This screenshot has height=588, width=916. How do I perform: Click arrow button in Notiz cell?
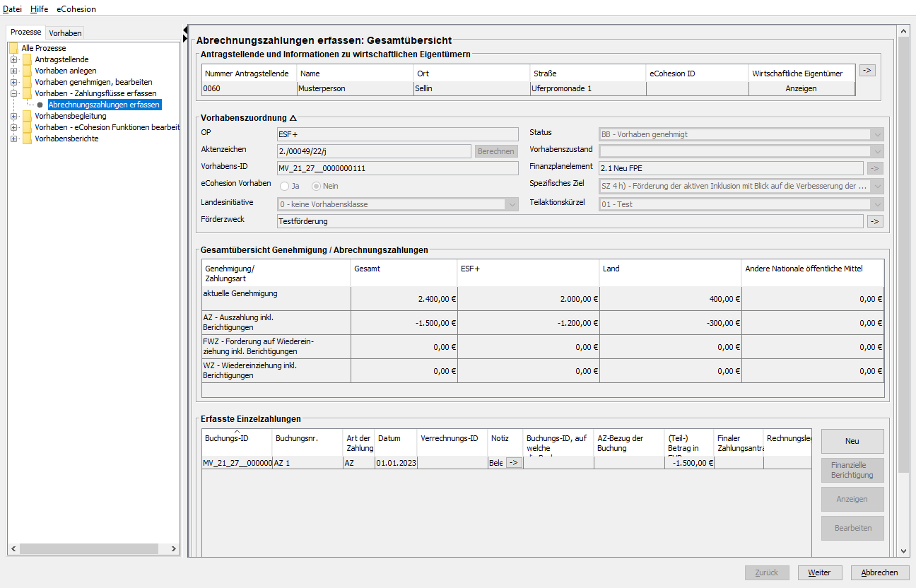tap(514, 463)
